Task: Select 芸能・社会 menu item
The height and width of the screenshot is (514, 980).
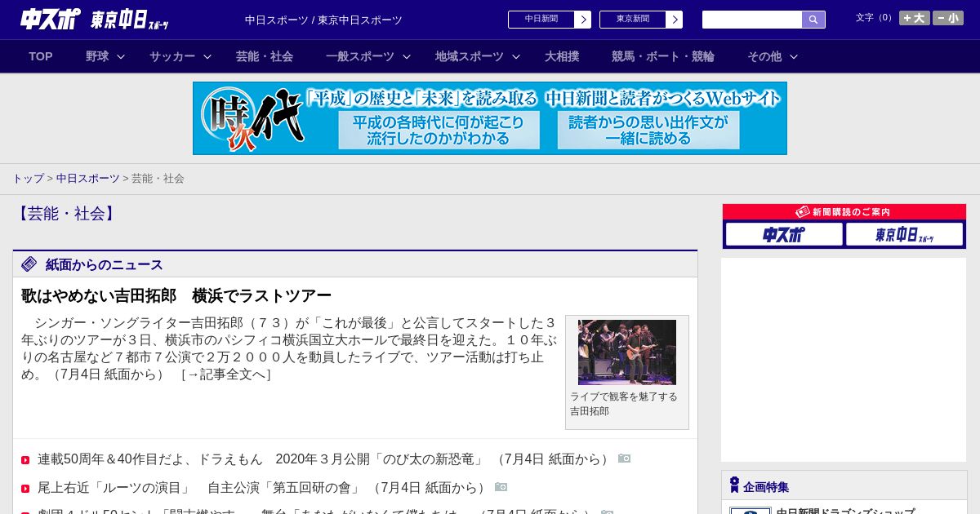Action: [x=265, y=56]
